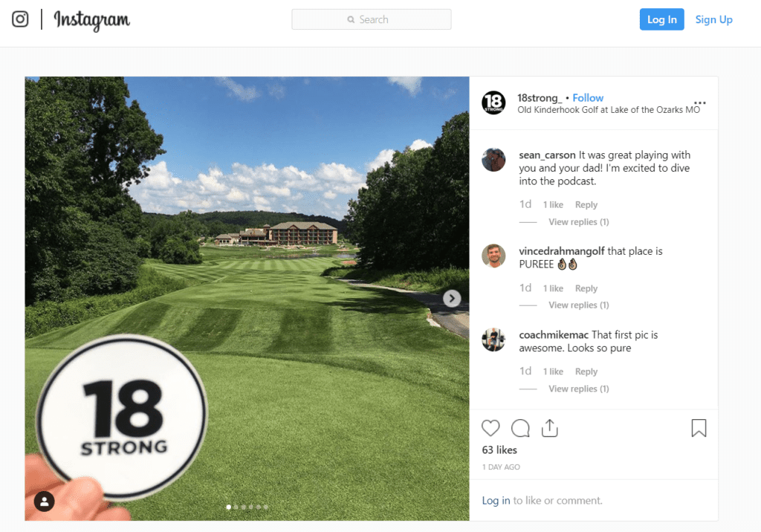Click the Instagram camera logo icon
The height and width of the screenshot is (532, 761).
click(20, 19)
